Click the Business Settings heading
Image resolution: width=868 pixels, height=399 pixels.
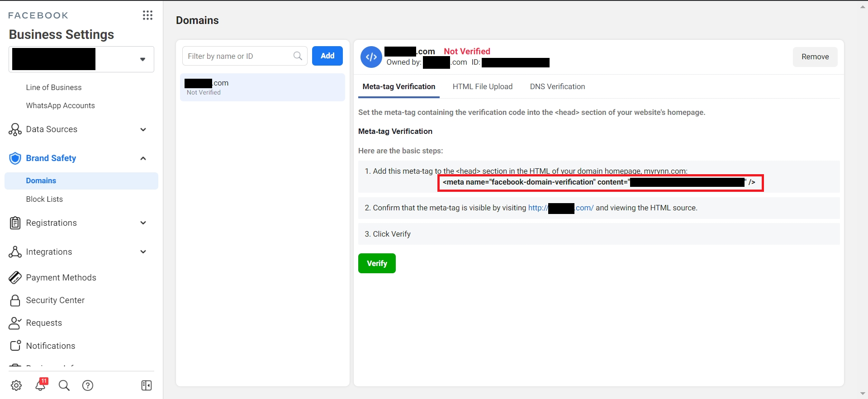pyautogui.click(x=62, y=35)
